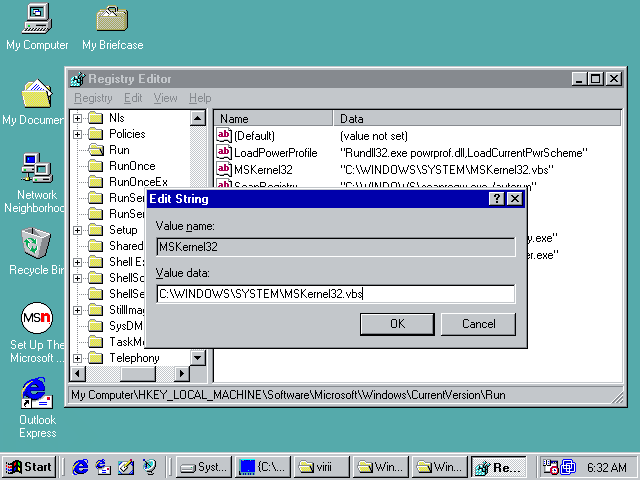640x480 pixels.
Task: Open the Edit menu
Action: 133,98
